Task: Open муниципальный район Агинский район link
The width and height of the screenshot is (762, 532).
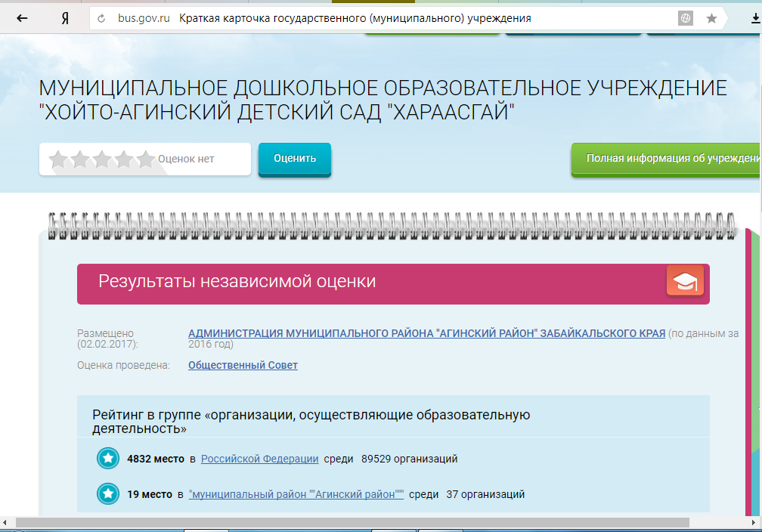Action: coord(296,494)
